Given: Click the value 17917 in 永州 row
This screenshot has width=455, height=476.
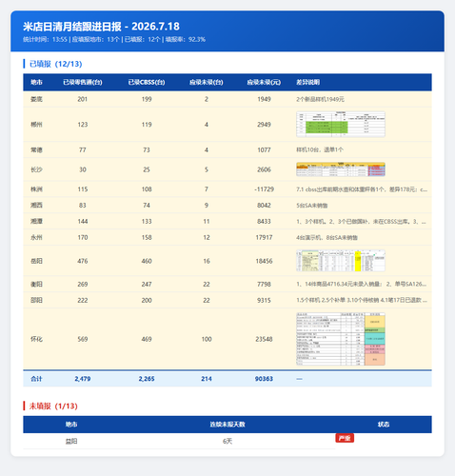Looking at the screenshot, I should 264,237.
